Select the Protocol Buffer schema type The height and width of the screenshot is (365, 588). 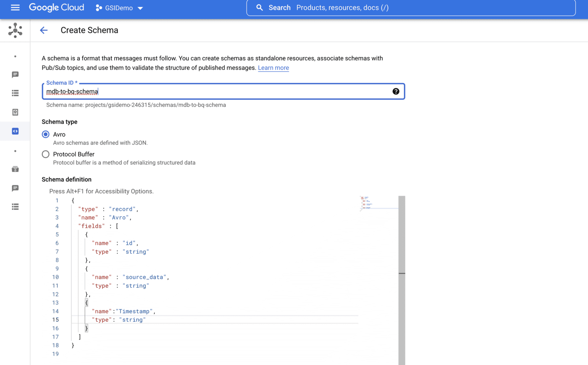(x=46, y=154)
